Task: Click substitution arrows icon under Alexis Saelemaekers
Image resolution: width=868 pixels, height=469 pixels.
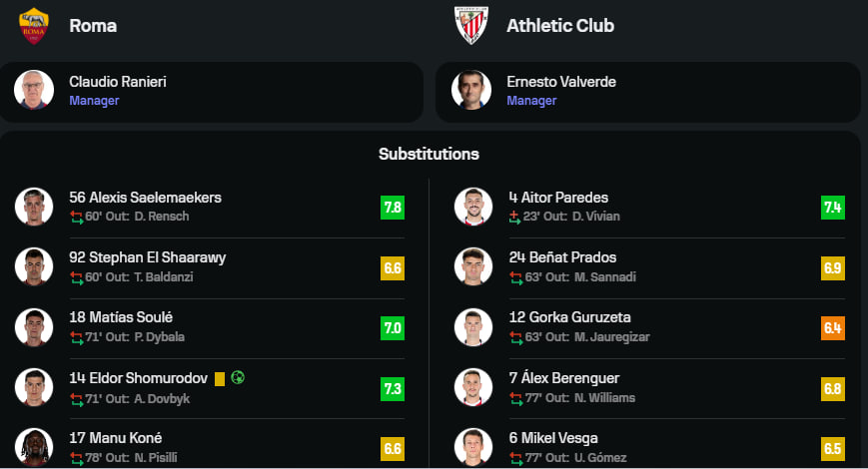Action: [x=76, y=217]
